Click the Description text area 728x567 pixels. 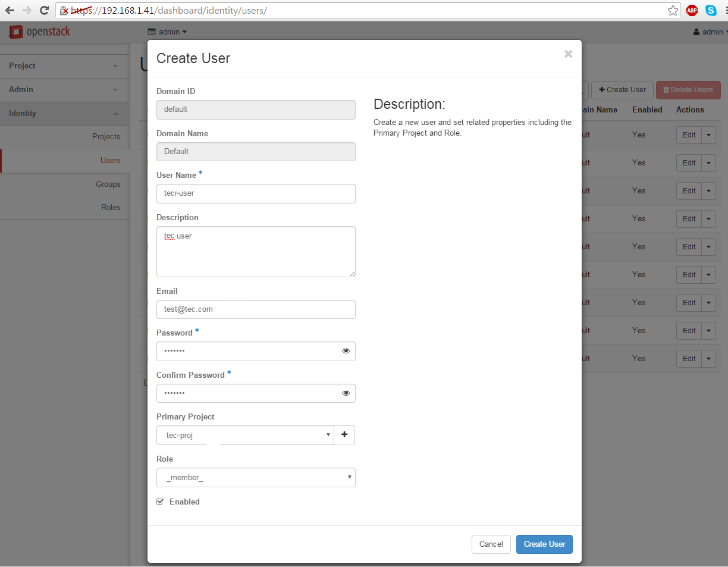click(256, 252)
